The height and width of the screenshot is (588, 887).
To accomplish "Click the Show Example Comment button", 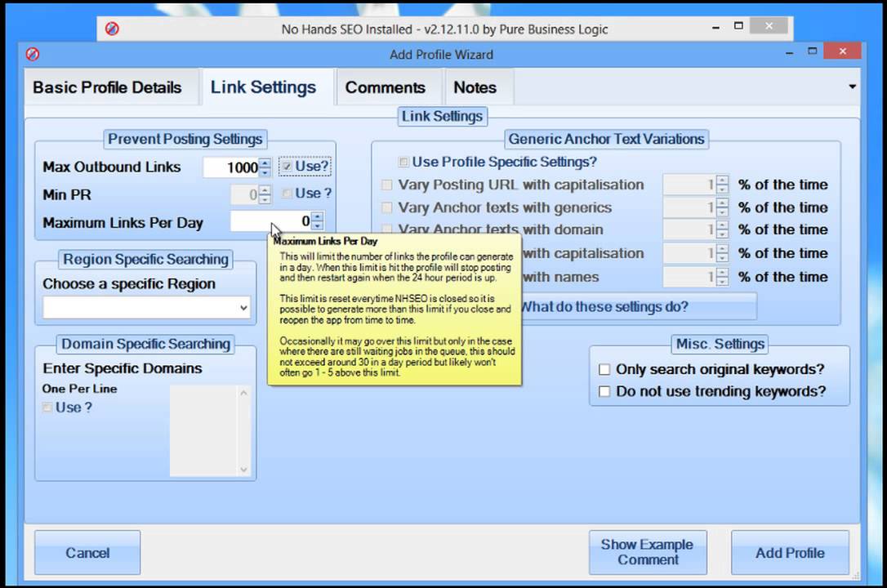I will tap(648, 552).
